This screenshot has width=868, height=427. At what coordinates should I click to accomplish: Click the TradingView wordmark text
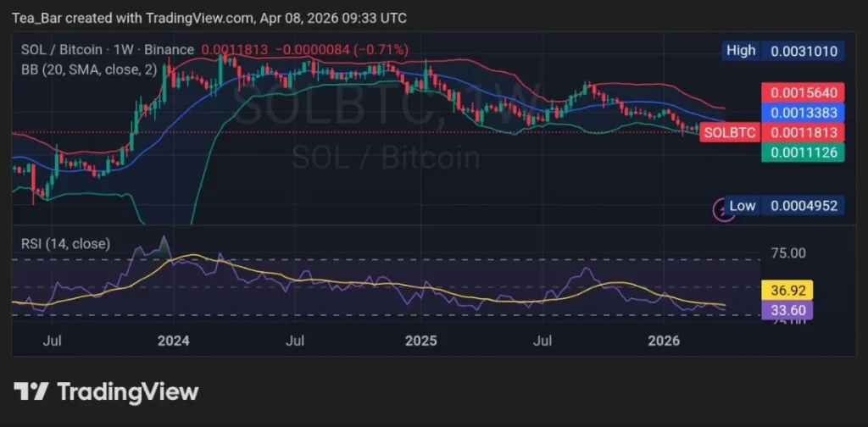(x=127, y=391)
